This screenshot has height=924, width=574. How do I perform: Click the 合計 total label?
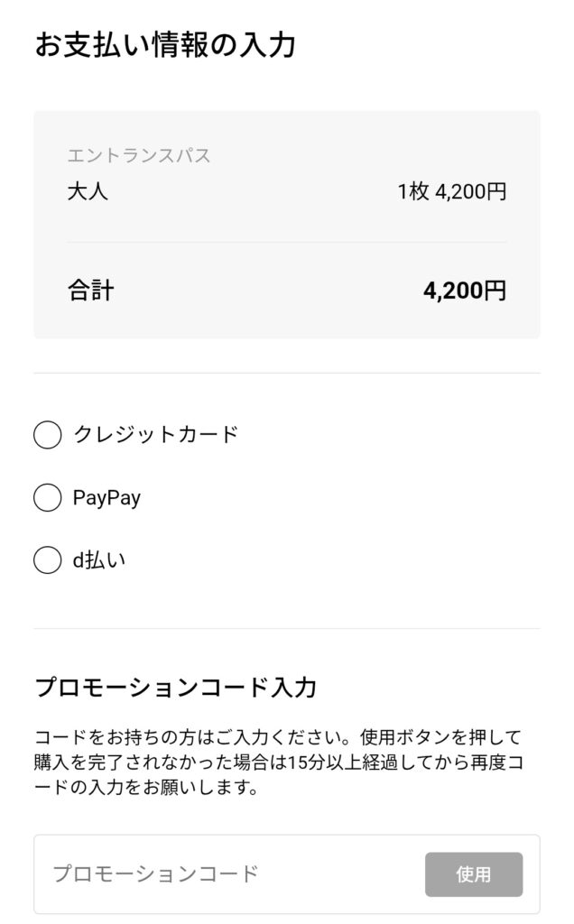coord(90,291)
